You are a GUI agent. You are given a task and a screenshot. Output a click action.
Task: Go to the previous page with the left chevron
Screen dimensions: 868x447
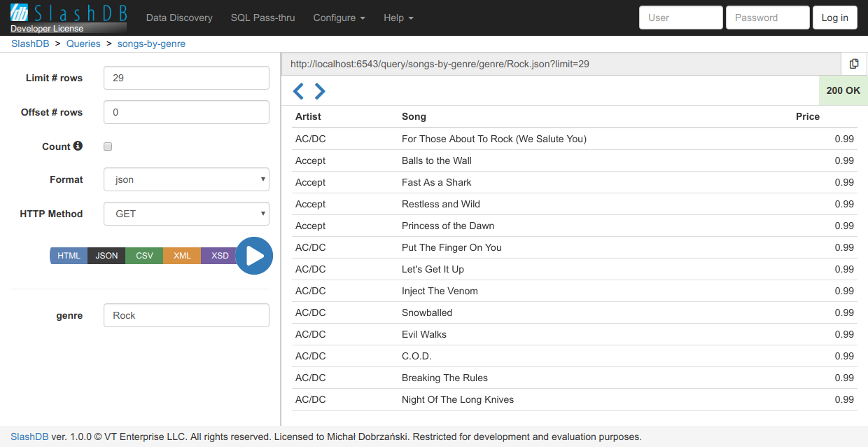(x=298, y=91)
